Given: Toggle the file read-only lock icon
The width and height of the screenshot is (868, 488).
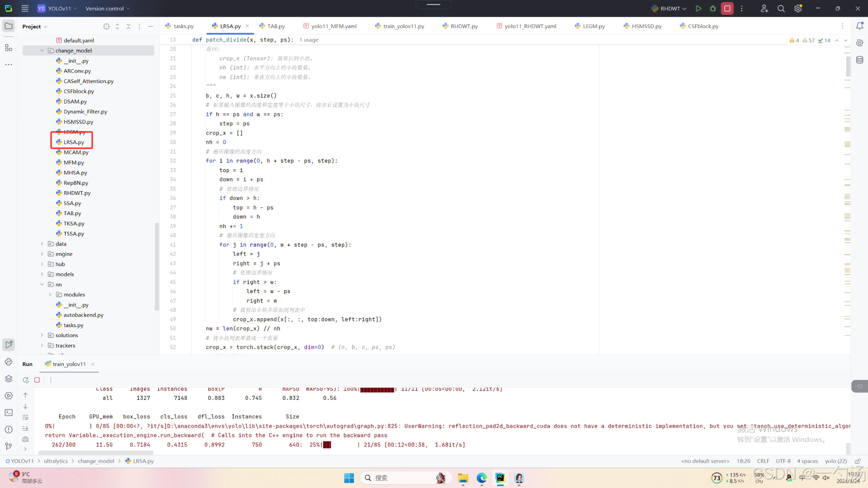Looking at the screenshot, I should (x=857, y=461).
